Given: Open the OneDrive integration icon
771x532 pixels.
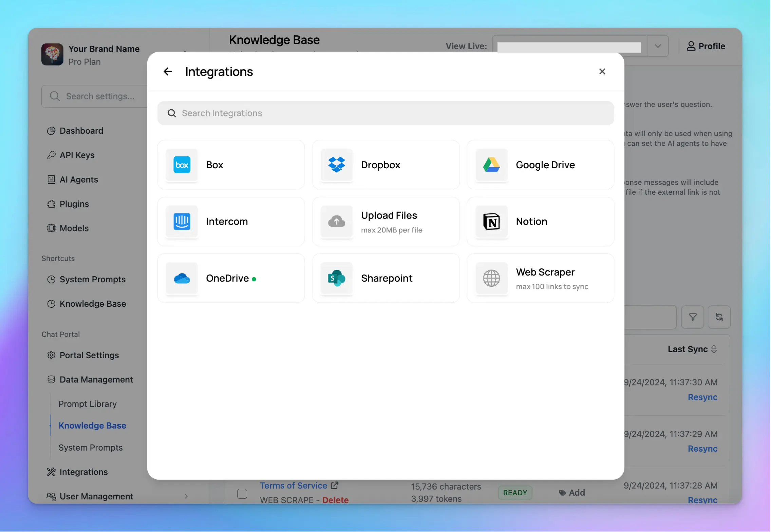Looking at the screenshot, I should coord(182,278).
